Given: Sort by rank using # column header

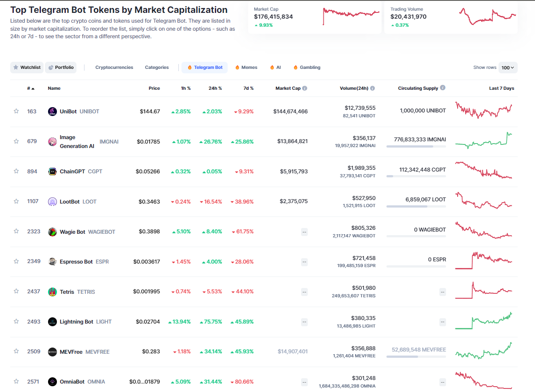Looking at the screenshot, I should tap(30, 88).
